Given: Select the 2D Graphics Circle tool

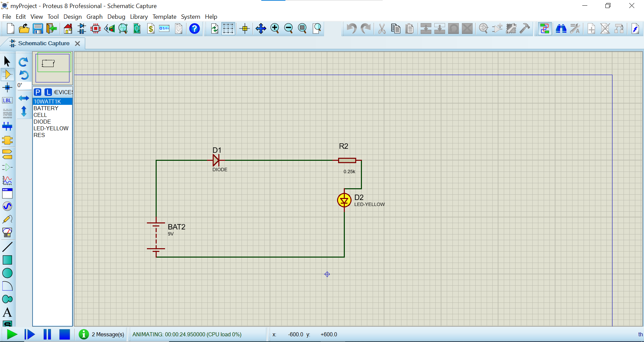Looking at the screenshot, I should pos(7,273).
